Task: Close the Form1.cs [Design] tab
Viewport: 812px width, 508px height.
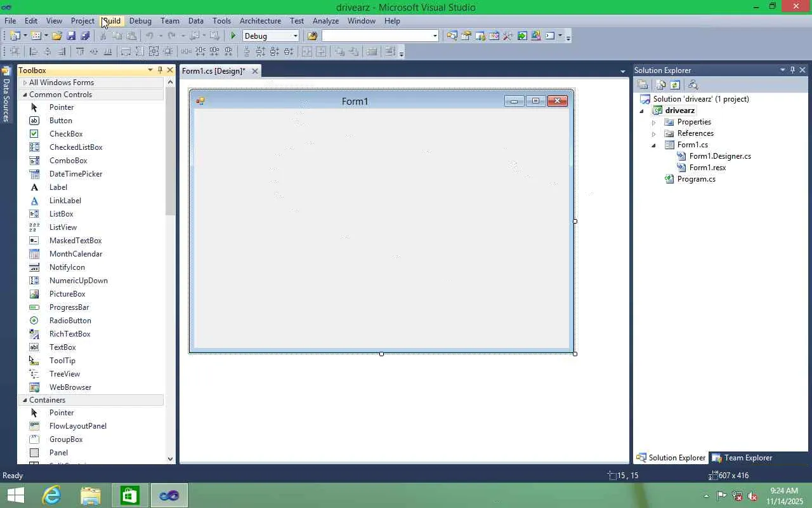Action: pos(255,71)
